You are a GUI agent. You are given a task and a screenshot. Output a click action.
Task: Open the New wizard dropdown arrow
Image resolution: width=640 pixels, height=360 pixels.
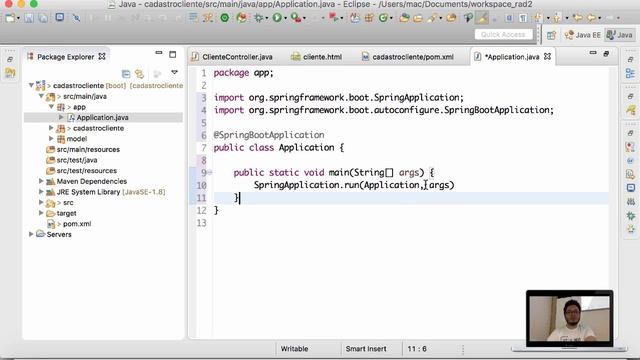(18, 18)
